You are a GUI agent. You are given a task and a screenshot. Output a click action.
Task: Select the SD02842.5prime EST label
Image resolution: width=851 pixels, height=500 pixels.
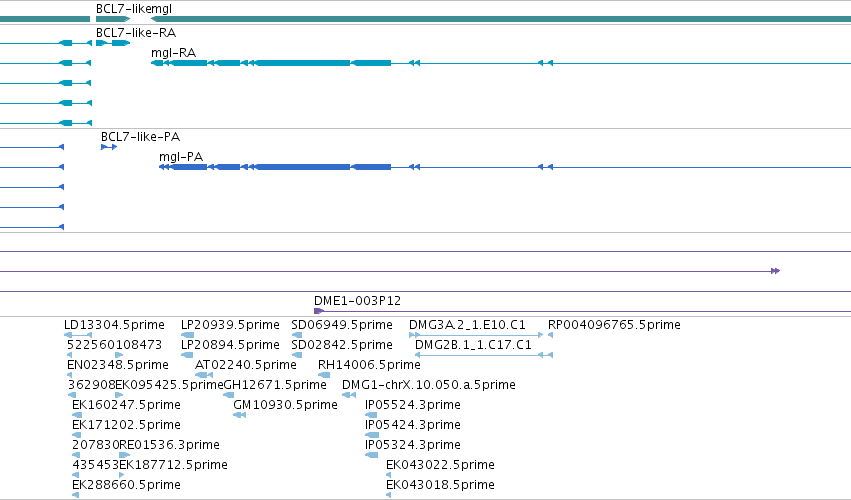click(x=342, y=345)
